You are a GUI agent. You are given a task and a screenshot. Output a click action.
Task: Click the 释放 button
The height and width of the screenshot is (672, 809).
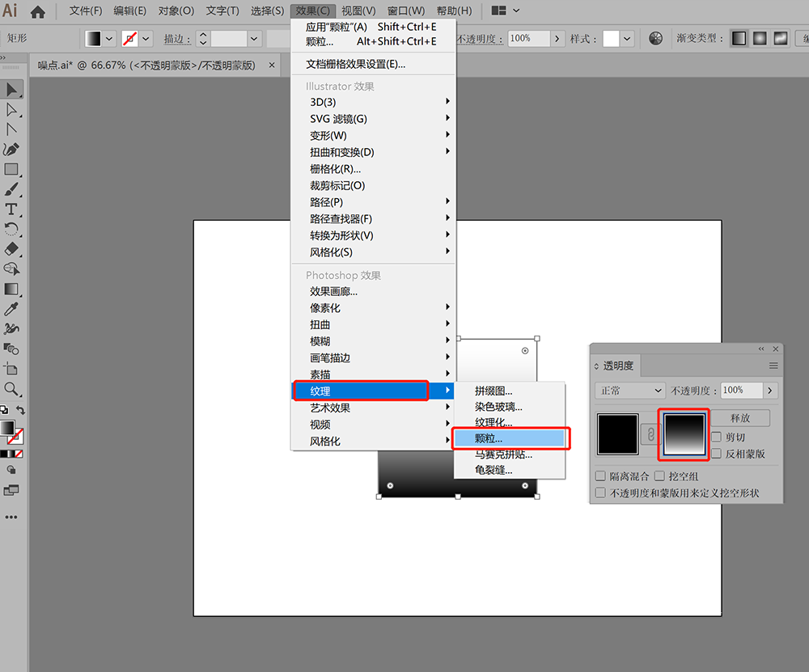(x=740, y=418)
